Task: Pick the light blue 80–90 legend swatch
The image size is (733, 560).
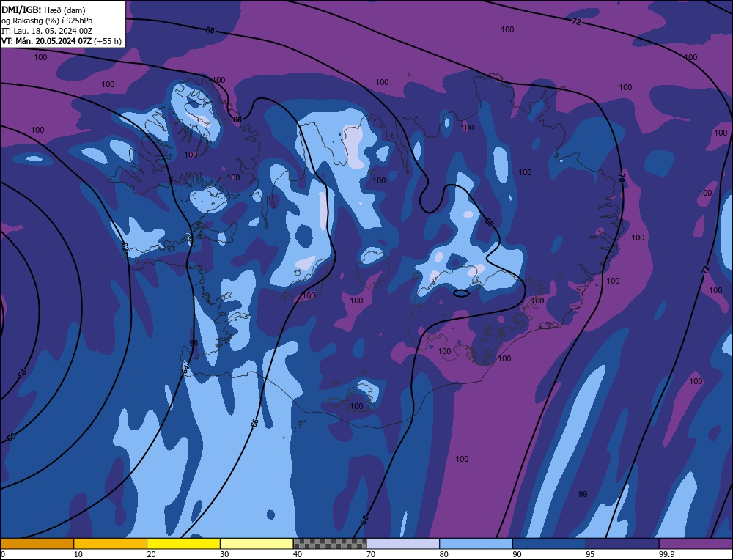Action: pos(476,544)
